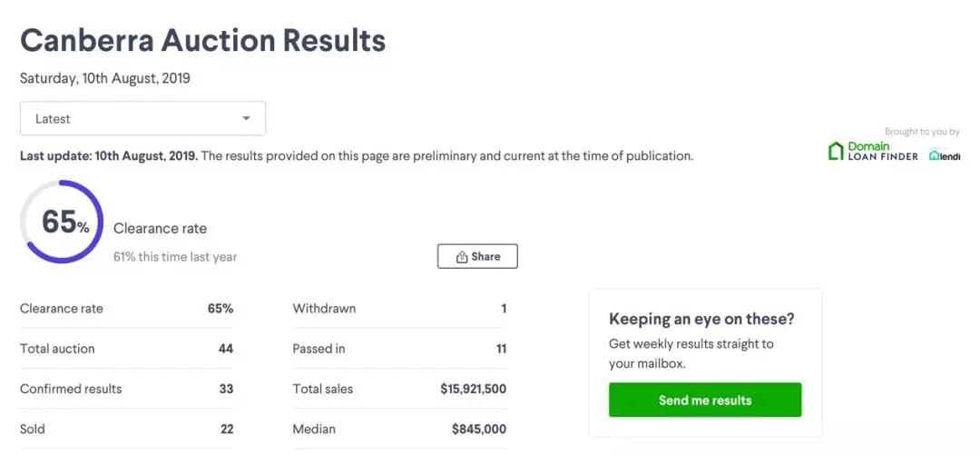Screen dimensions: 980x455
Task: Click the Median $845,000 figure
Action: pos(478,429)
